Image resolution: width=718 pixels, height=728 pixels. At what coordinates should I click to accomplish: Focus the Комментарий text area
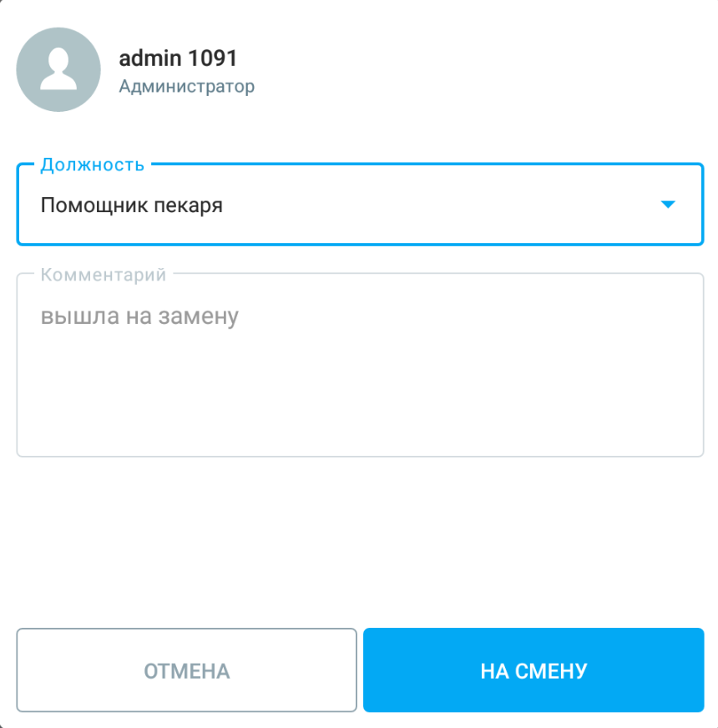[360, 365]
